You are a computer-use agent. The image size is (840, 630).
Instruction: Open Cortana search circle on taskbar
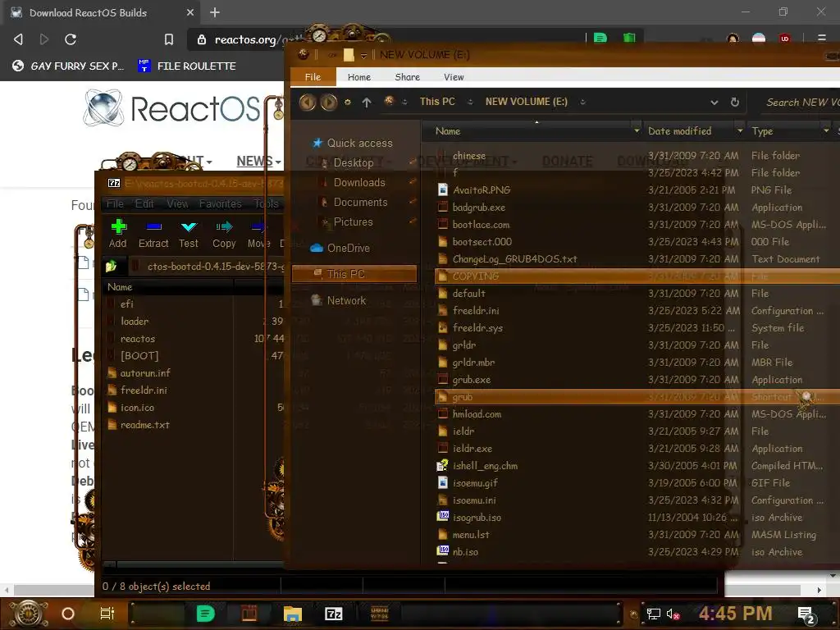(x=68, y=614)
